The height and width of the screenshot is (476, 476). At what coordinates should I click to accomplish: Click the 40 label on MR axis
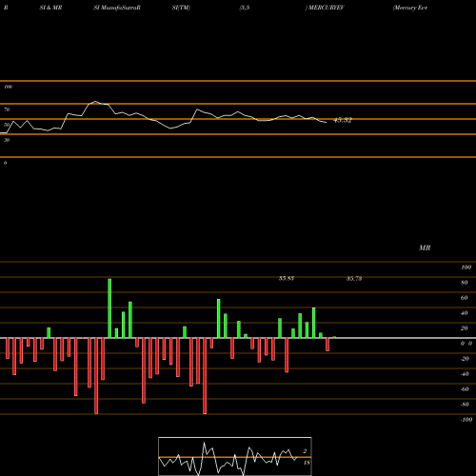pos(465,313)
